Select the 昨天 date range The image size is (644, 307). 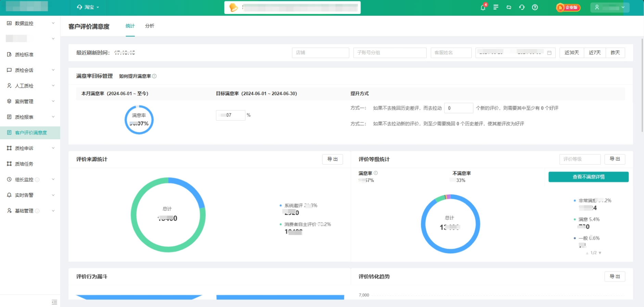(615, 53)
